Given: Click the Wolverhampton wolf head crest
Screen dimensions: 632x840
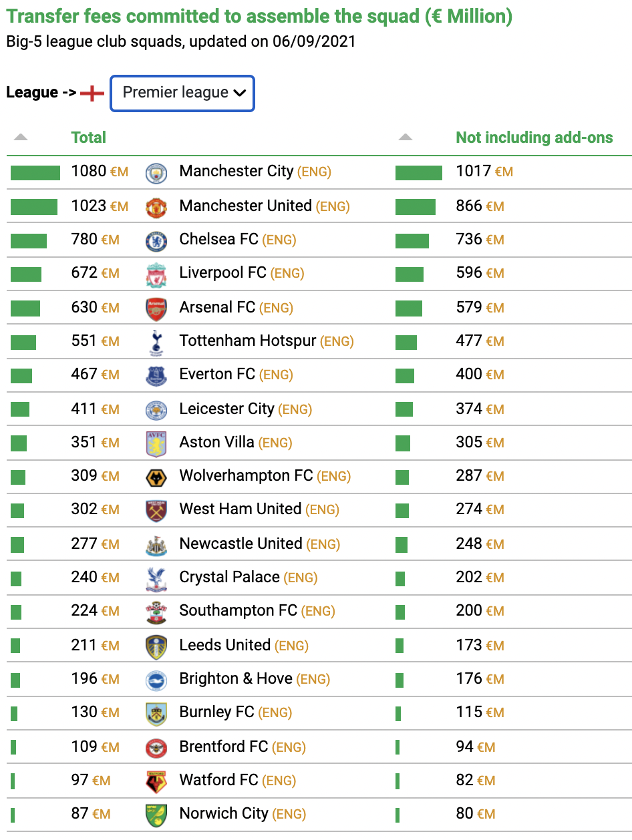Looking at the screenshot, I should (156, 477).
